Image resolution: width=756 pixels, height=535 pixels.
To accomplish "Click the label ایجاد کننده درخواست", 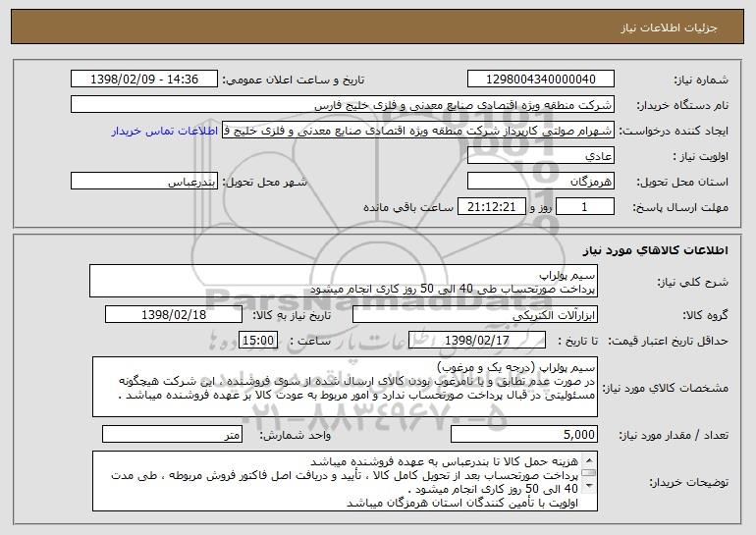I will (x=674, y=131).
